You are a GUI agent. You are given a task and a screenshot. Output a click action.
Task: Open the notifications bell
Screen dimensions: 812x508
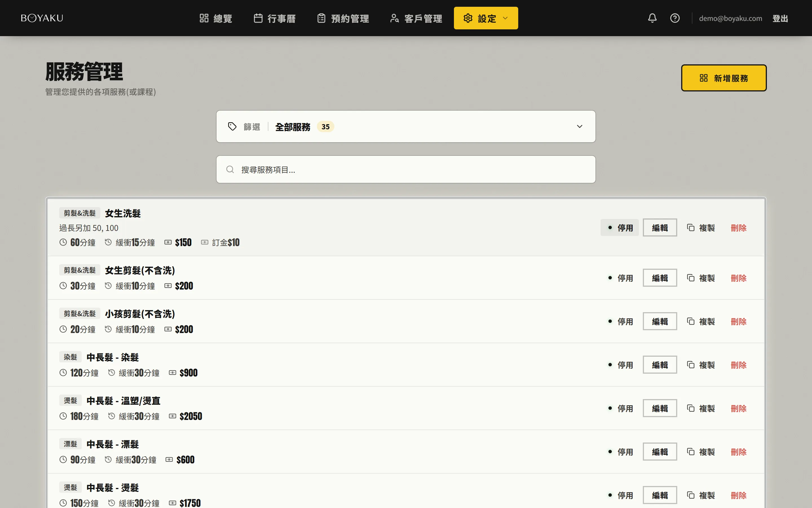652,18
